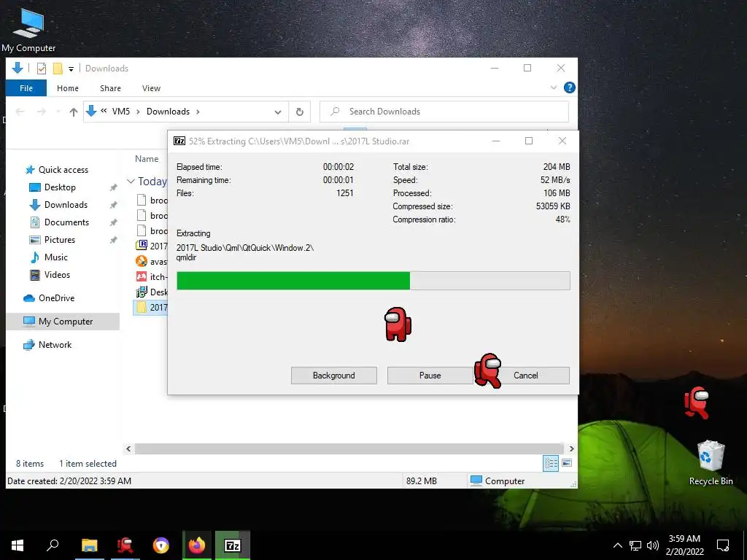Switch to 7-Zip on the taskbar
Viewport: 747px width, 560px height.
[233, 545]
